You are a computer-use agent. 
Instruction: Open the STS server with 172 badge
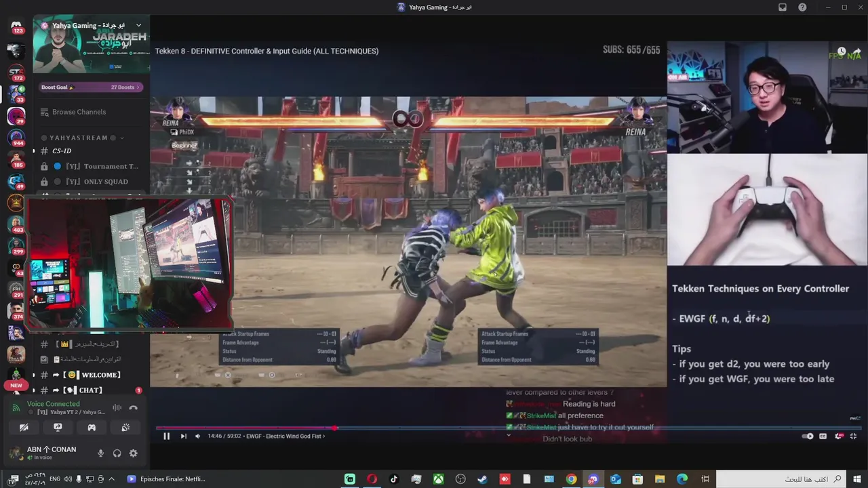[16, 73]
